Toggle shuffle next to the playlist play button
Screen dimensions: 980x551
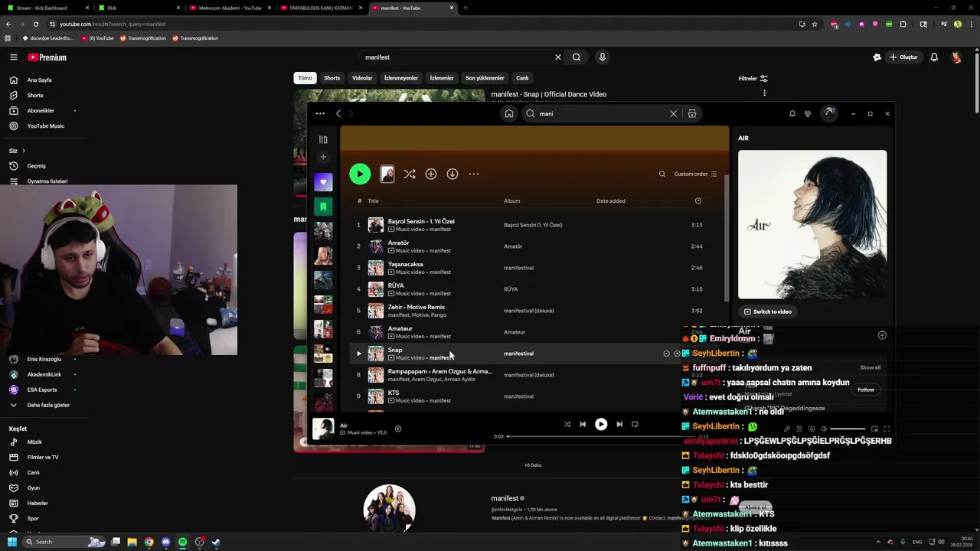(x=410, y=174)
